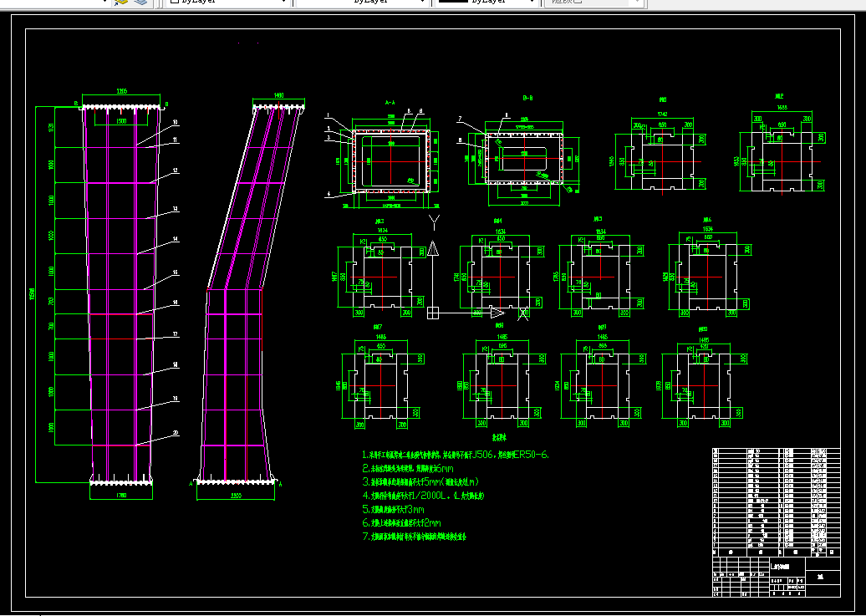Select the 1550 dimension under right elevation
The image size is (866, 616).
(236, 496)
